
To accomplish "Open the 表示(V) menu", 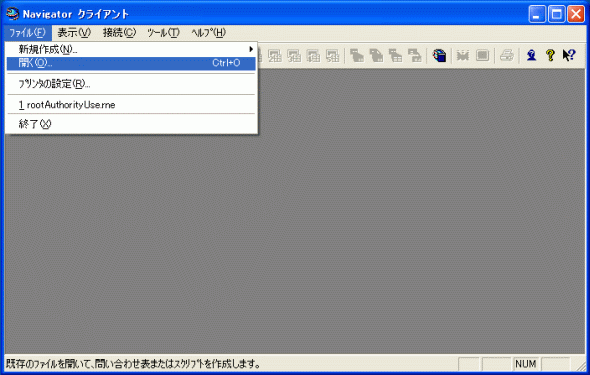I will point(74,33).
